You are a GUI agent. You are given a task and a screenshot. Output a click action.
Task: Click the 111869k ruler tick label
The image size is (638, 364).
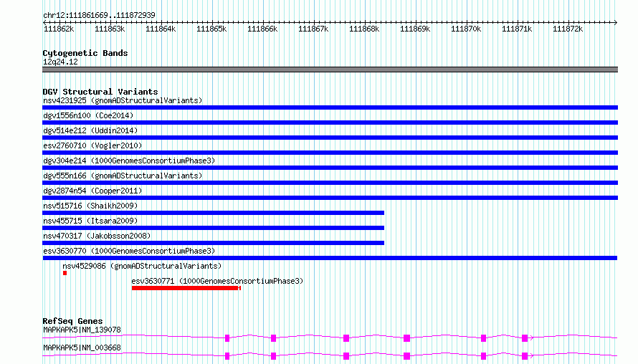(x=415, y=29)
